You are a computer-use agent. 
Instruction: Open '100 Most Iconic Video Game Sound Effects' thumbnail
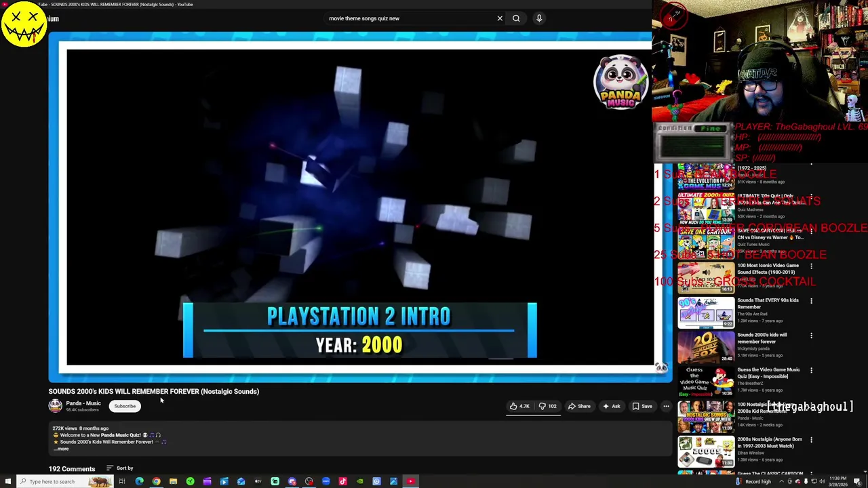(x=706, y=278)
